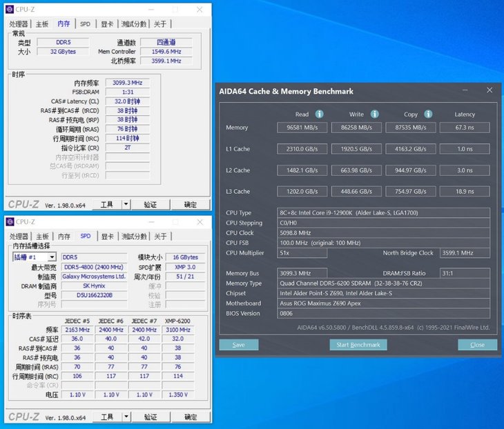
Task: Click the bottom CPU-Z window app icon
Action: tap(10, 221)
